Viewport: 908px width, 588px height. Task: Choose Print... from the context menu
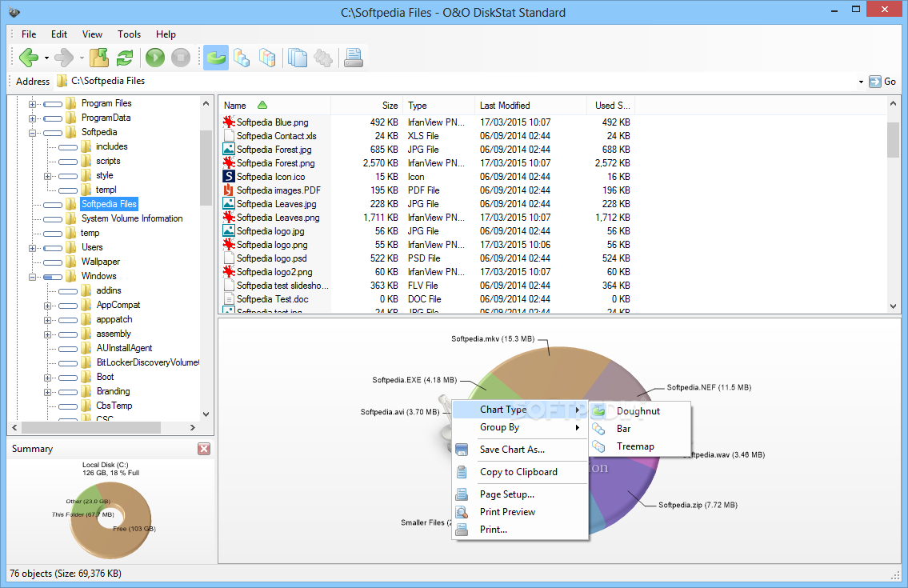pos(519,530)
